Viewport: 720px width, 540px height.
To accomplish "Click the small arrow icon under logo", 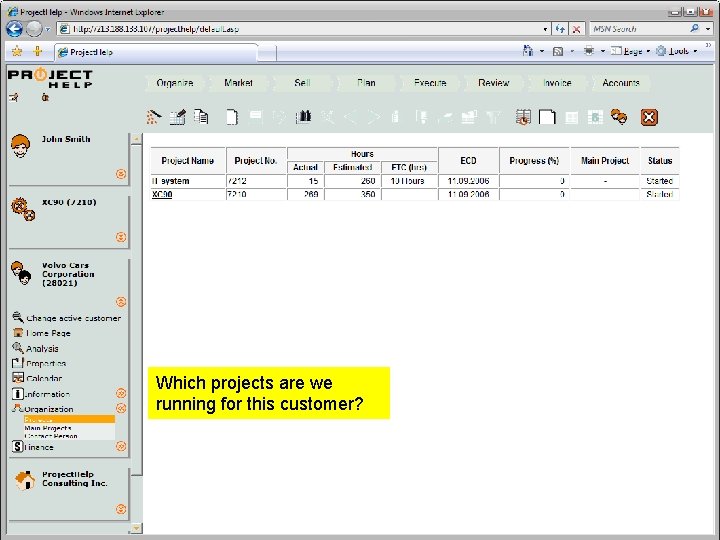I will pyautogui.click(x=14, y=97).
